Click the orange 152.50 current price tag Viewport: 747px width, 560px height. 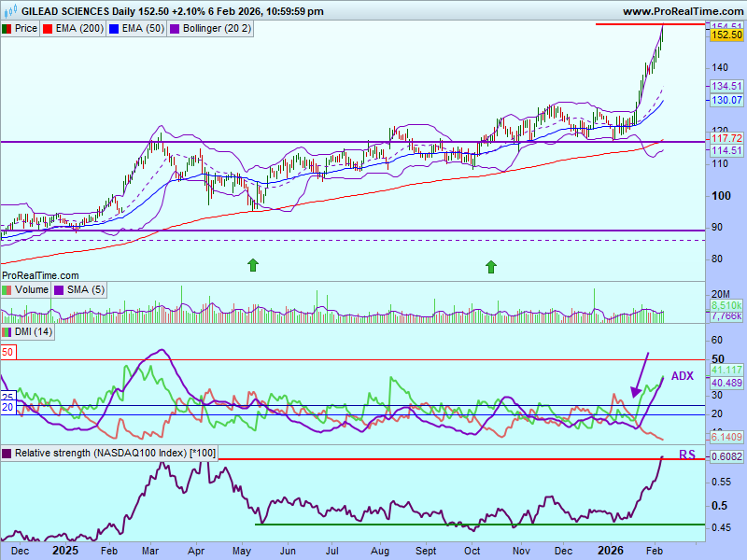click(726, 35)
